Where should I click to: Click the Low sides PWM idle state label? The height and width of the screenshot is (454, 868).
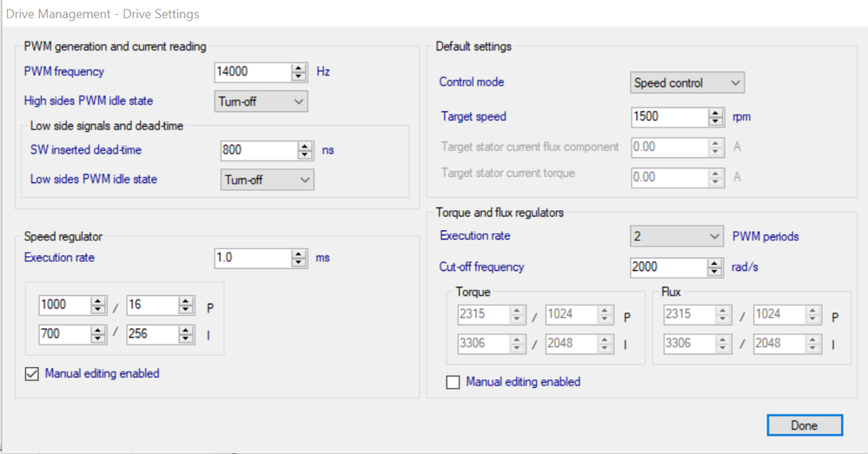pos(94,179)
